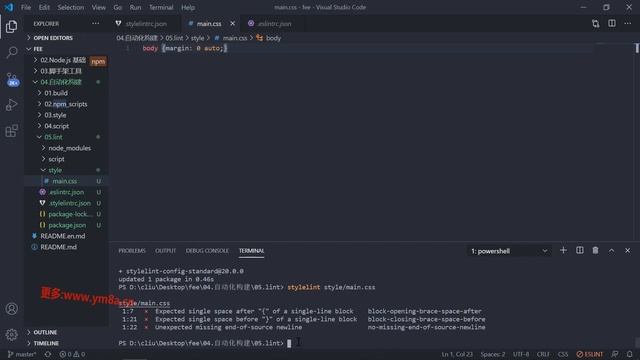Open feedback icon in status bar
The image size is (640, 360).
point(615,354)
